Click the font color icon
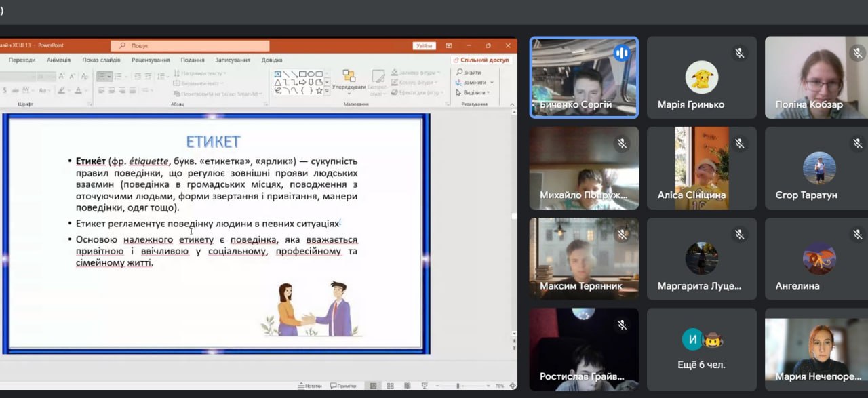The image size is (868, 398). 78,90
